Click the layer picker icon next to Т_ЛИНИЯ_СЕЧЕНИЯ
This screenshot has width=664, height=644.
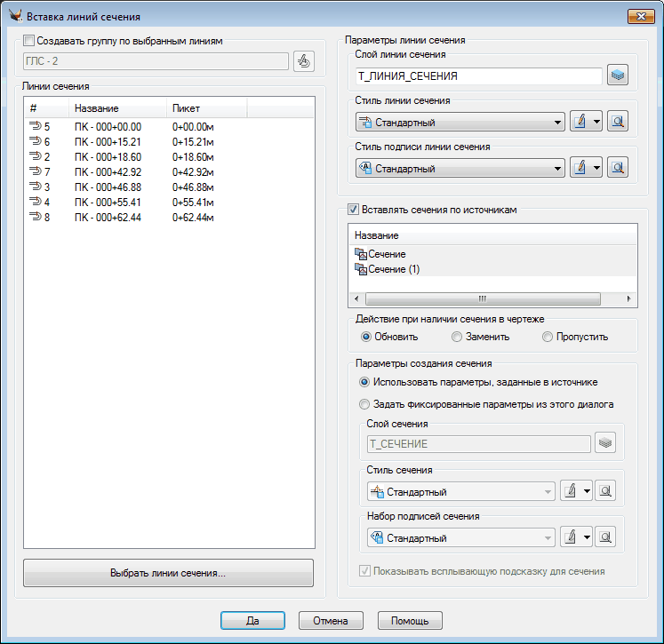(x=618, y=76)
